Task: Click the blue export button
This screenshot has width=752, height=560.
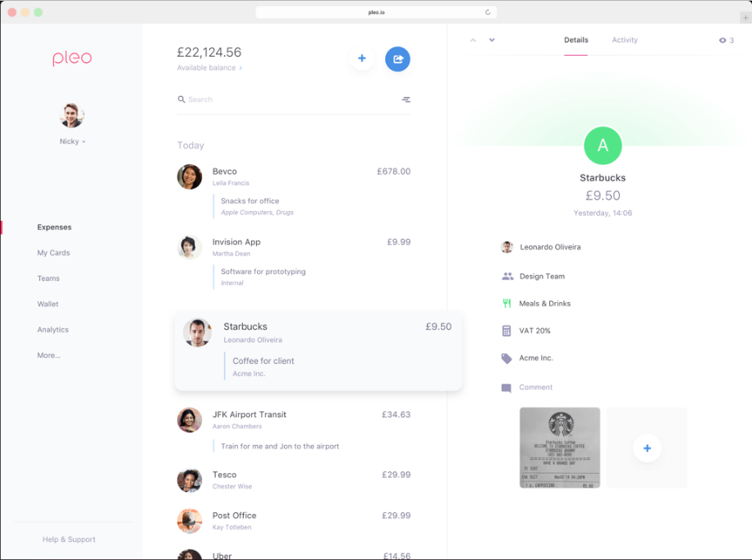Action: tap(397, 59)
